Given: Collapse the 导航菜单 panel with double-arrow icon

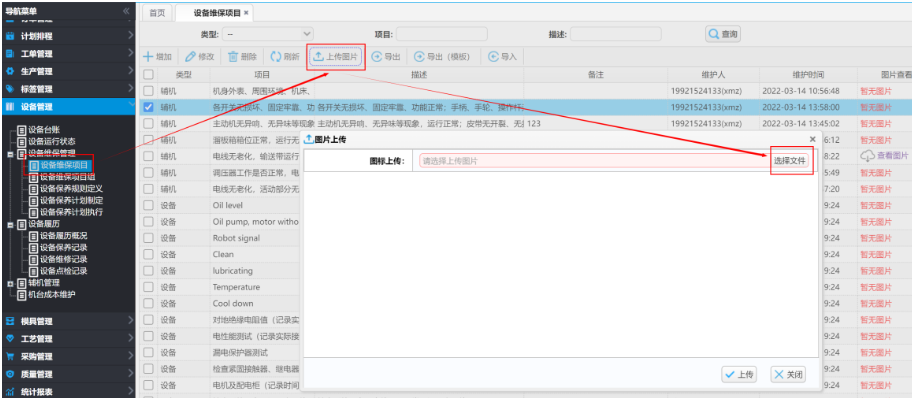Looking at the screenshot, I should (x=126, y=11).
